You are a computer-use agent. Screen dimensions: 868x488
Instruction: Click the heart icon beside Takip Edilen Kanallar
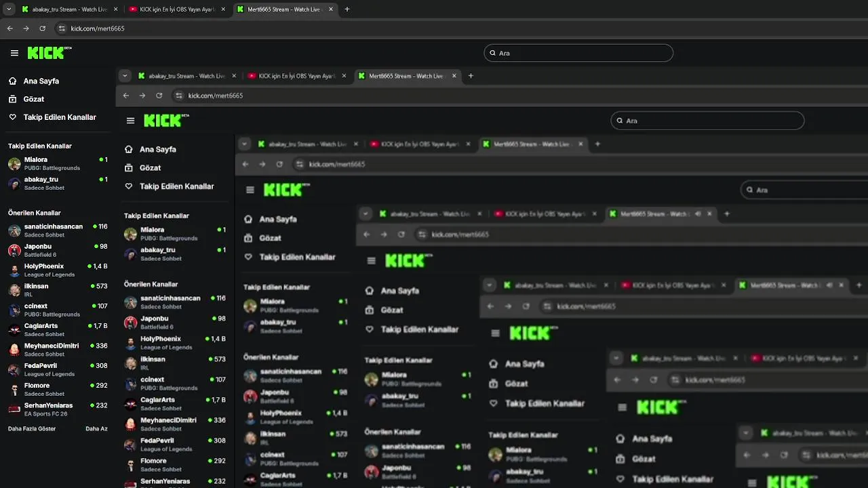point(12,117)
